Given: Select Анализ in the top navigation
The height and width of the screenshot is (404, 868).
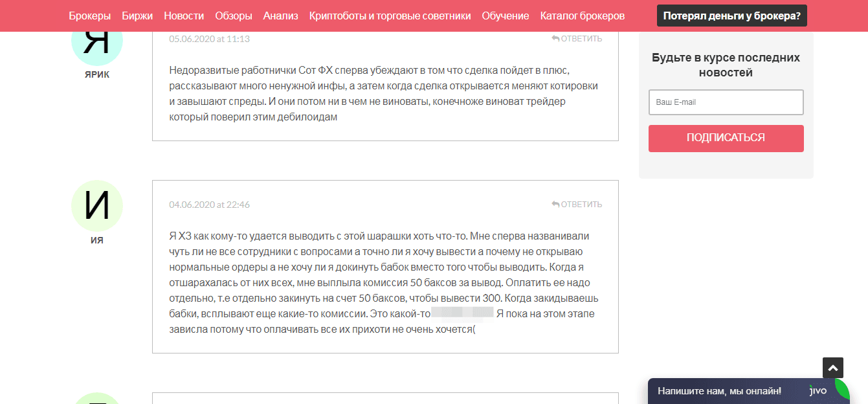Looking at the screenshot, I should (x=280, y=16).
